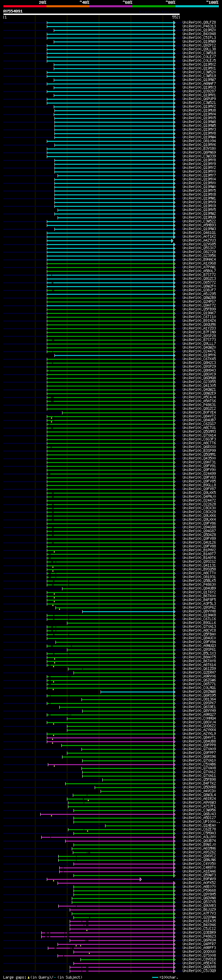
Task: Click the UniRef100_A5HB93 label
Action: (199, 225)
